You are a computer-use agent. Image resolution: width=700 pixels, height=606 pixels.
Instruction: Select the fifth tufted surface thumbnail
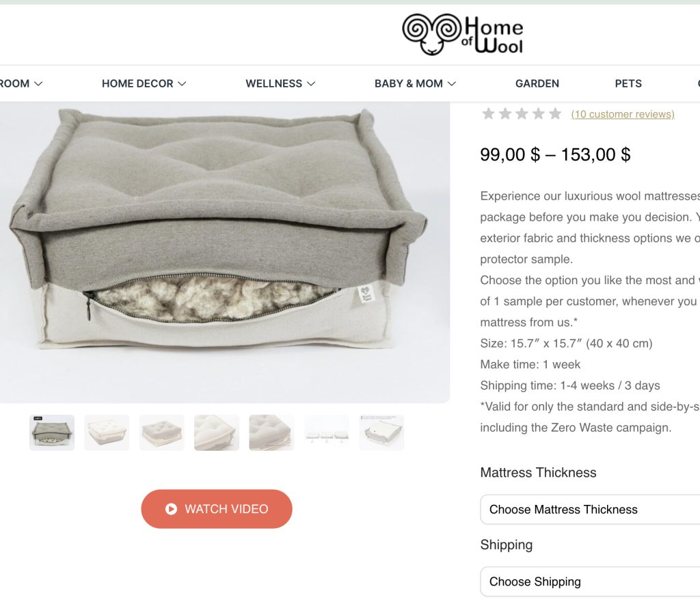coord(271,432)
